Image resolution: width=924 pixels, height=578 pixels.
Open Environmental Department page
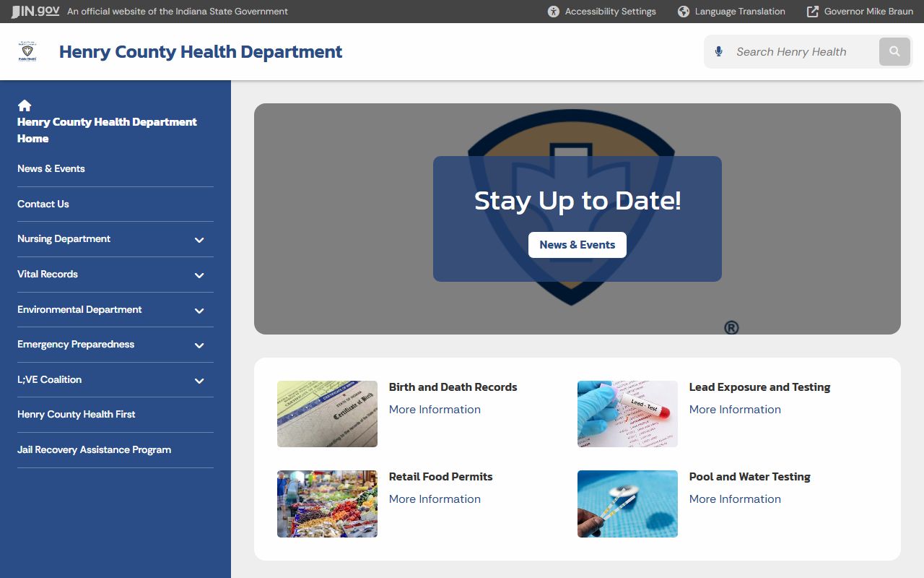tap(79, 309)
